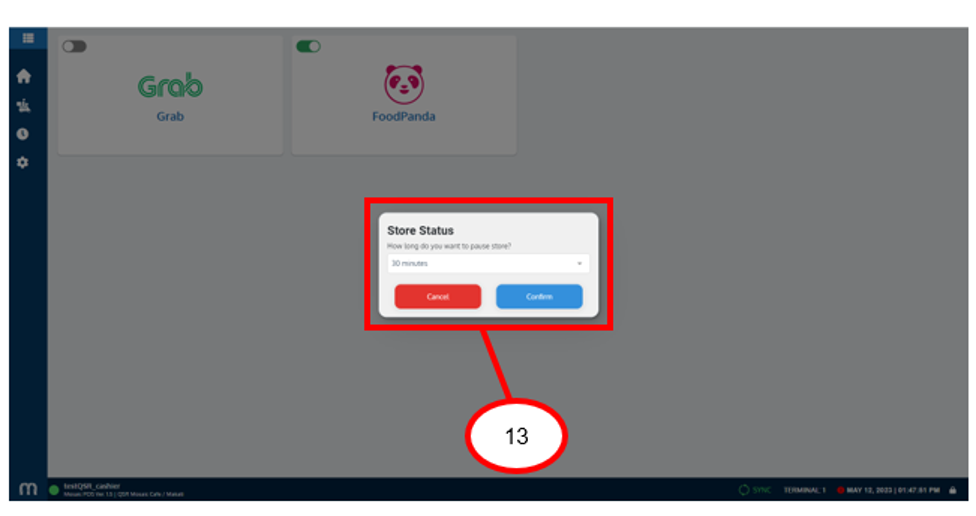
Task: Go to the Home icon in sidebar
Action: [24, 76]
